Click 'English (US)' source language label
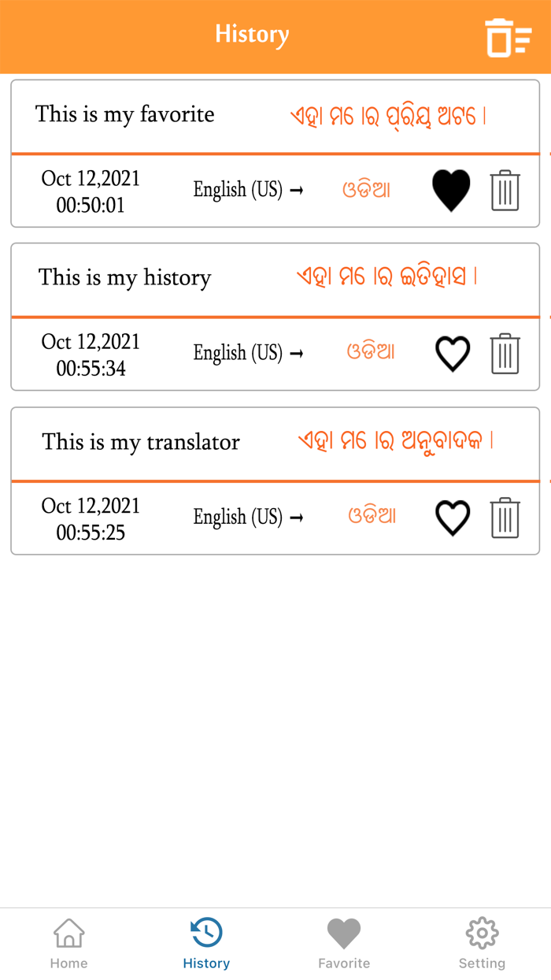Image resolution: width=551 pixels, height=980 pixels. [x=239, y=190]
